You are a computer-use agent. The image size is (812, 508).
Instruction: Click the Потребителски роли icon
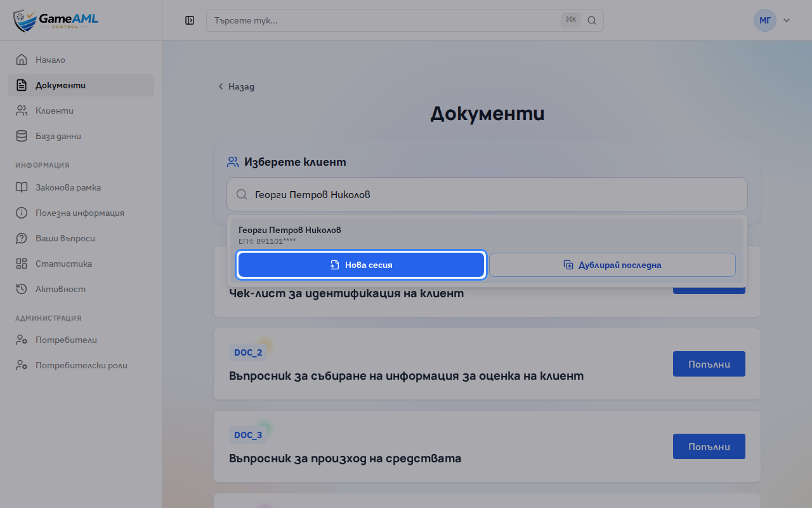[22, 365]
